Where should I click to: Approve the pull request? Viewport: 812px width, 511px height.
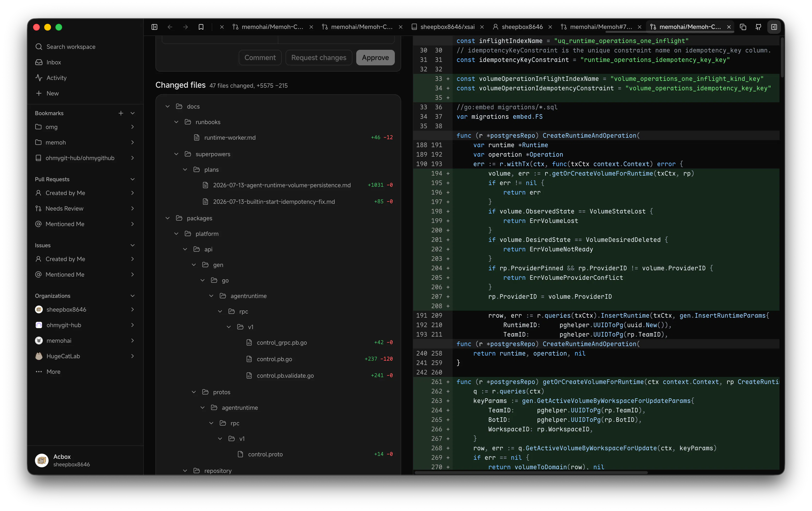[375, 58]
